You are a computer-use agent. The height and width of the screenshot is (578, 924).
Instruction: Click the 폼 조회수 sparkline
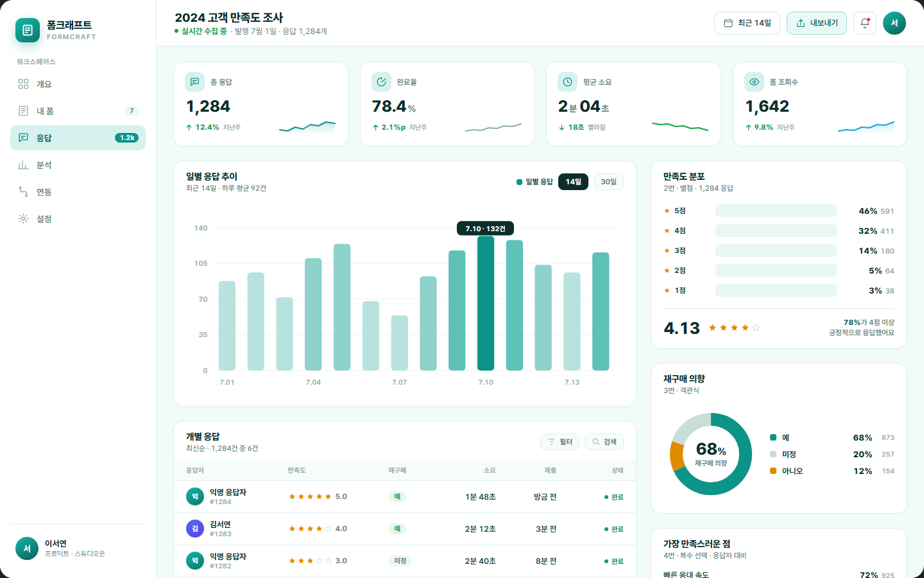(x=866, y=126)
